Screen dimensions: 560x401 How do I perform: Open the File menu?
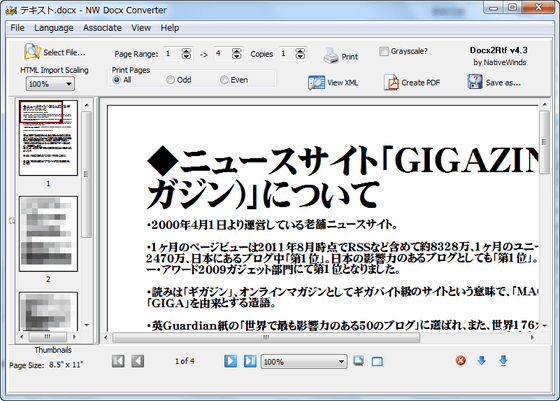click(17, 28)
